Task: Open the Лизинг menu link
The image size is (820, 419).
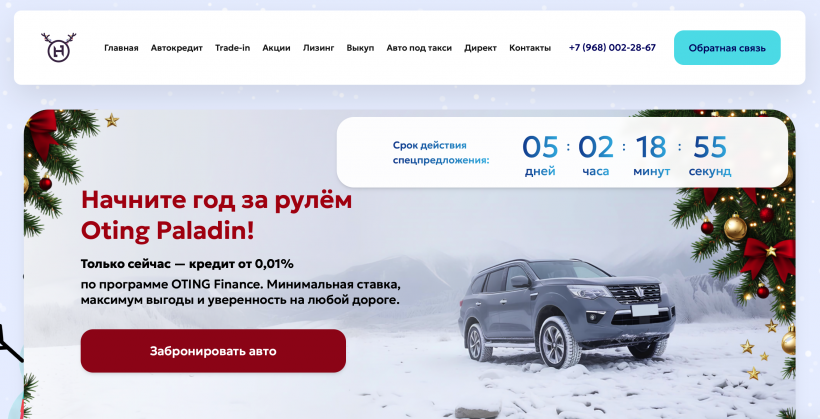Action: coord(318,48)
